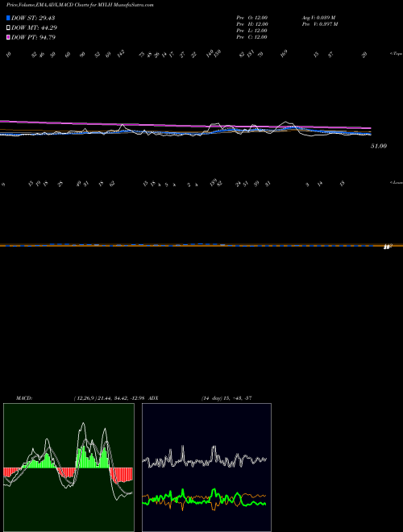Select the 'DOW MT: 44.29' legend text
Viewport: 403px width, 532px height.
(33, 28)
